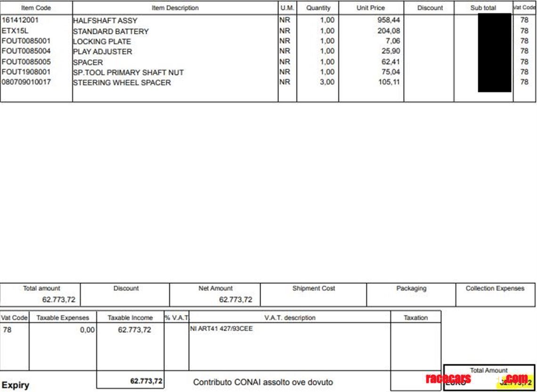Click the STANDARD BATTERY row description
The image size is (537, 392).
pos(111,32)
